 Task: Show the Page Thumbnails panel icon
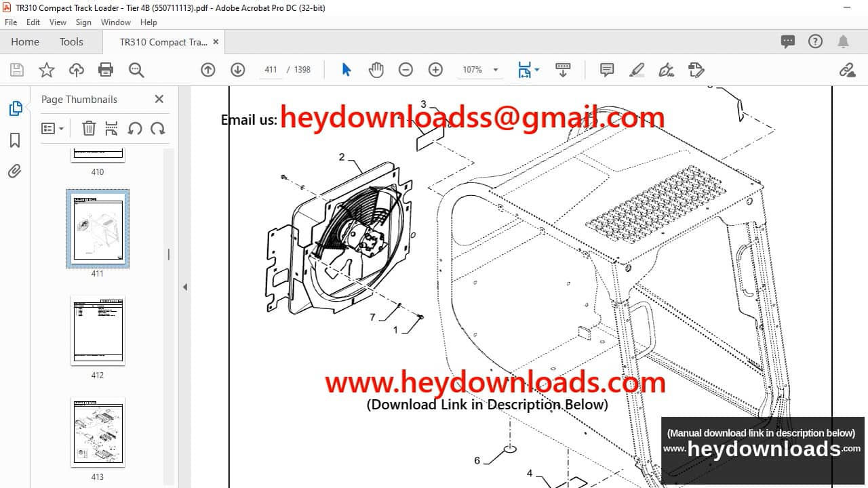[15, 108]
